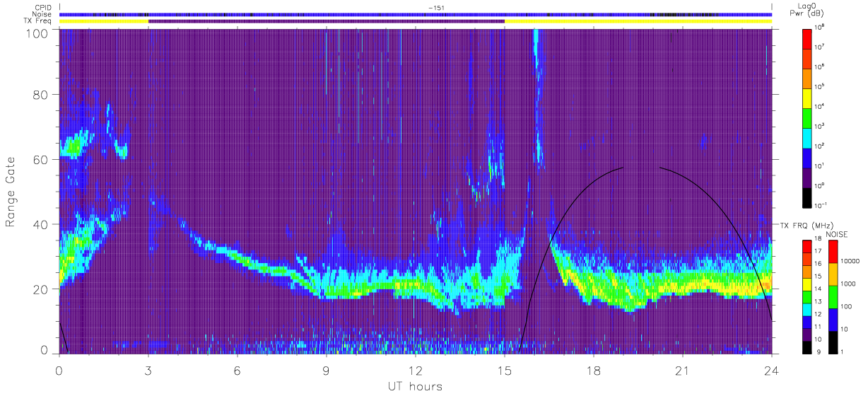Click the y-axis tick label '80'
The height and width of the screenshot is (401, 868).
coord(41,95)
